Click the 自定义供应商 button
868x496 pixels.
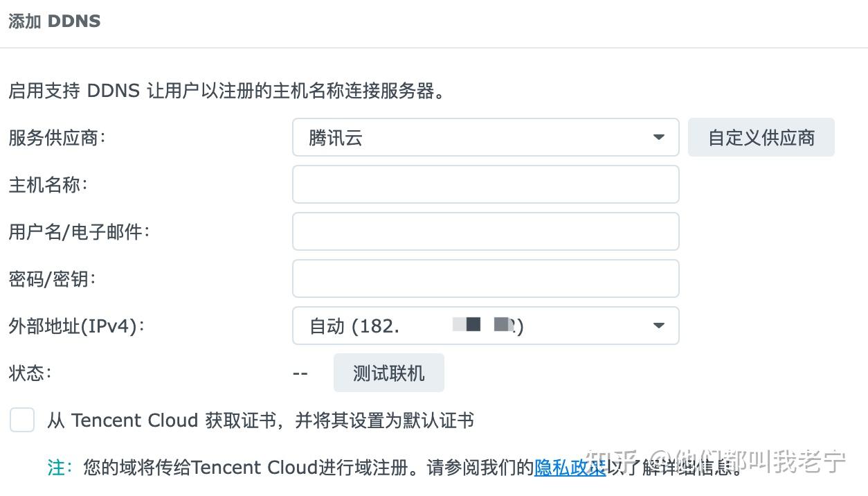click(761, 137)
